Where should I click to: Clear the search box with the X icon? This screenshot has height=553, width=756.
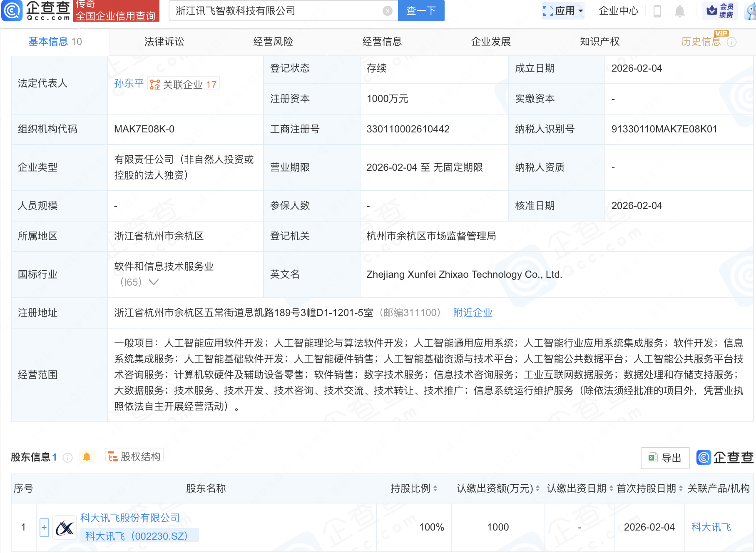click(386, 11)
